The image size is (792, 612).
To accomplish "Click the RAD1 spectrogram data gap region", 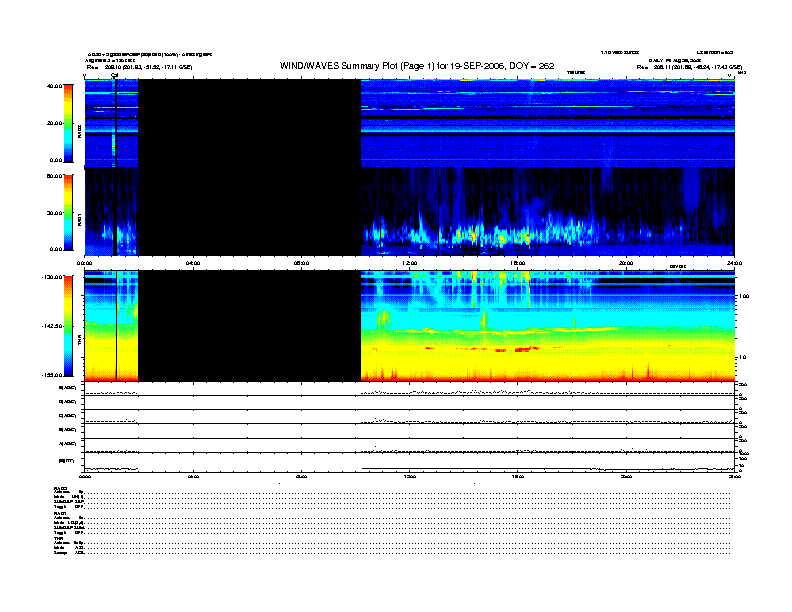I will [250, 211].
